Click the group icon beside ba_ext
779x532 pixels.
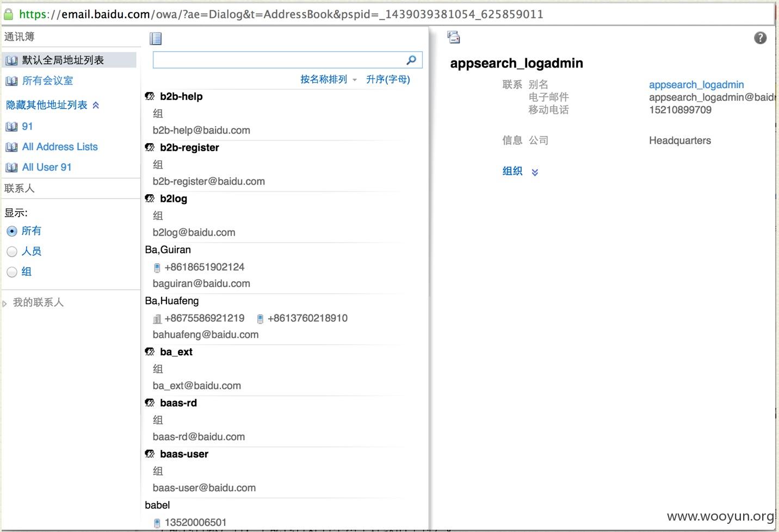point(150,352)
